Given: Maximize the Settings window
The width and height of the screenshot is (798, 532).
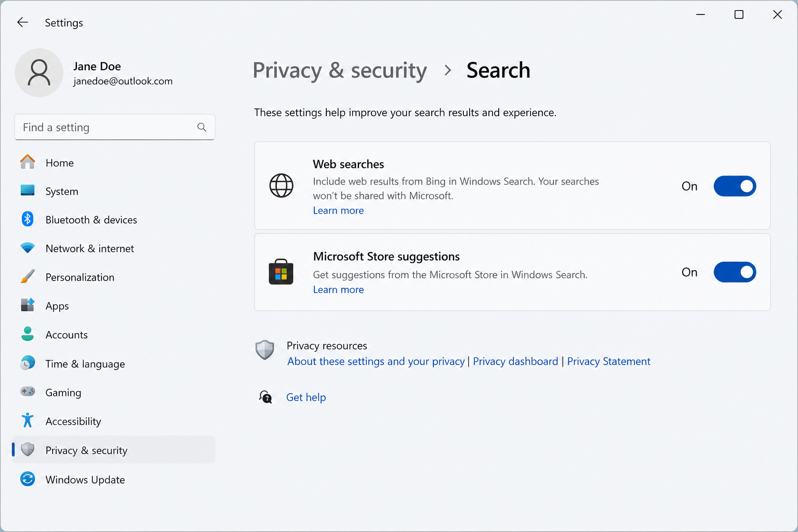Looking at the screenshot, I should (x=739, y=15).
